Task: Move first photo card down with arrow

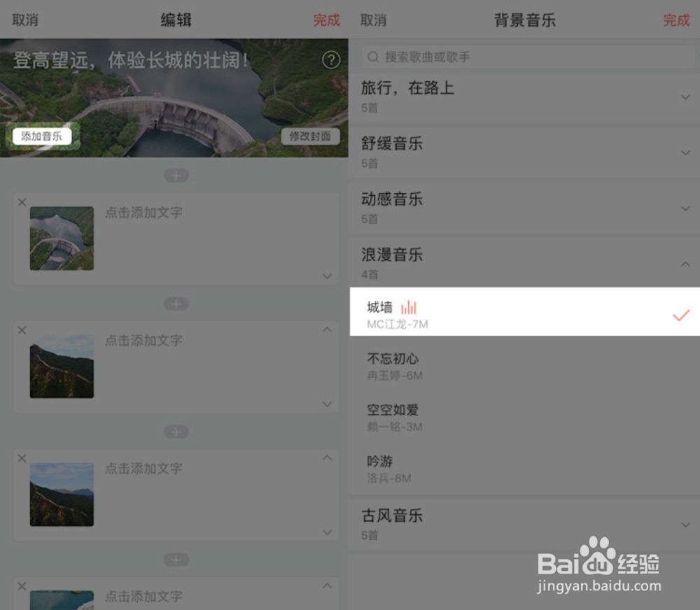Action: (x=327, y=276)
